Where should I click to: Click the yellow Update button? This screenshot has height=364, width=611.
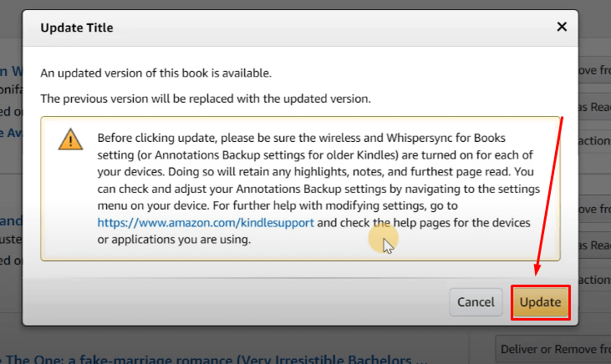[541, 302]
